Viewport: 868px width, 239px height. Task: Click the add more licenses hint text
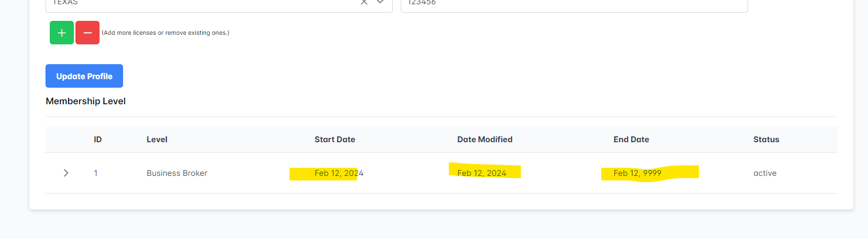tap(165, 33)
